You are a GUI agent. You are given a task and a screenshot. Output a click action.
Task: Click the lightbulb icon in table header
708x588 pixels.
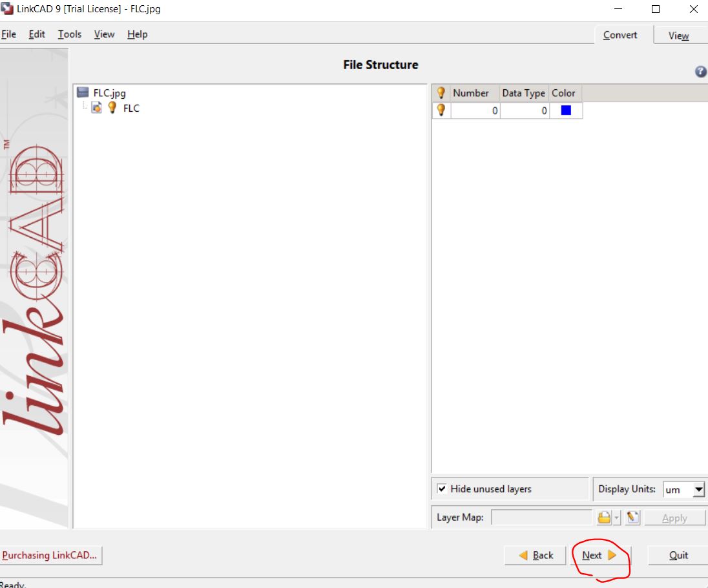pos(441,93)
